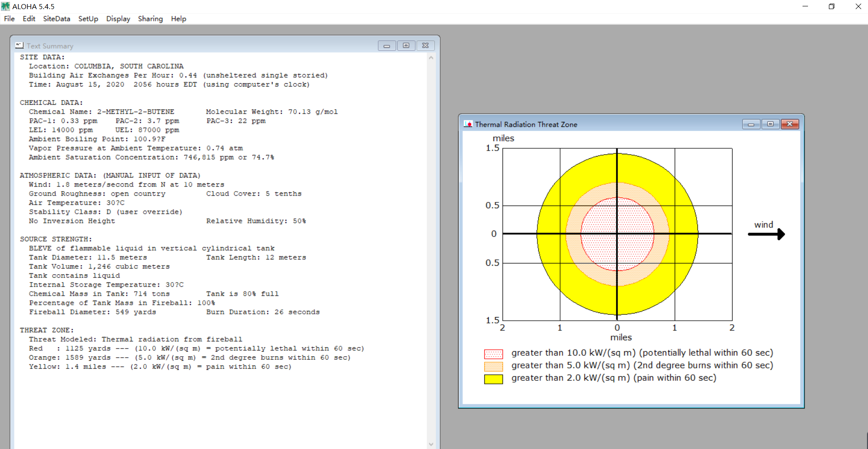Viewport: 868px width, 449px height.
Task: Click the orange 5.0 kW legend swatch
Action: (493, 366)
